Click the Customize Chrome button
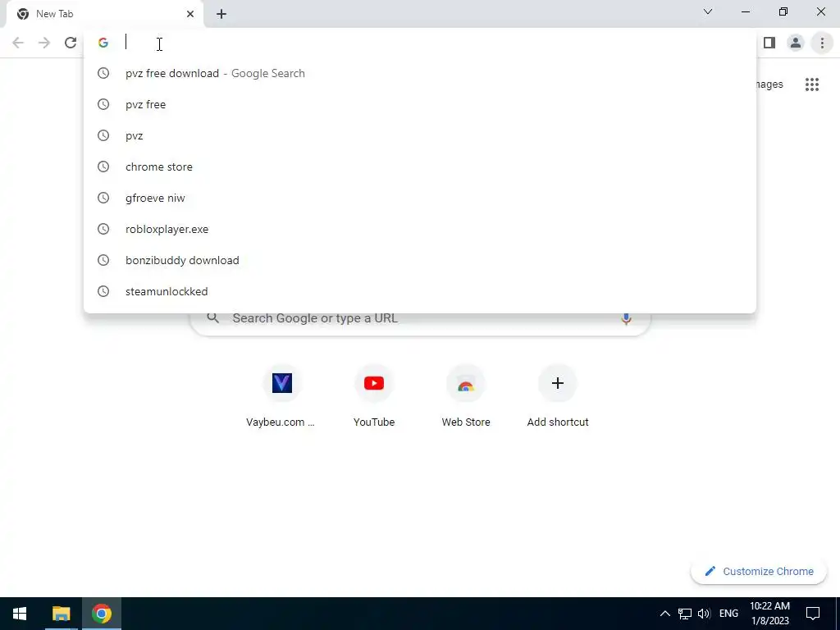 [x=760, y=572]
